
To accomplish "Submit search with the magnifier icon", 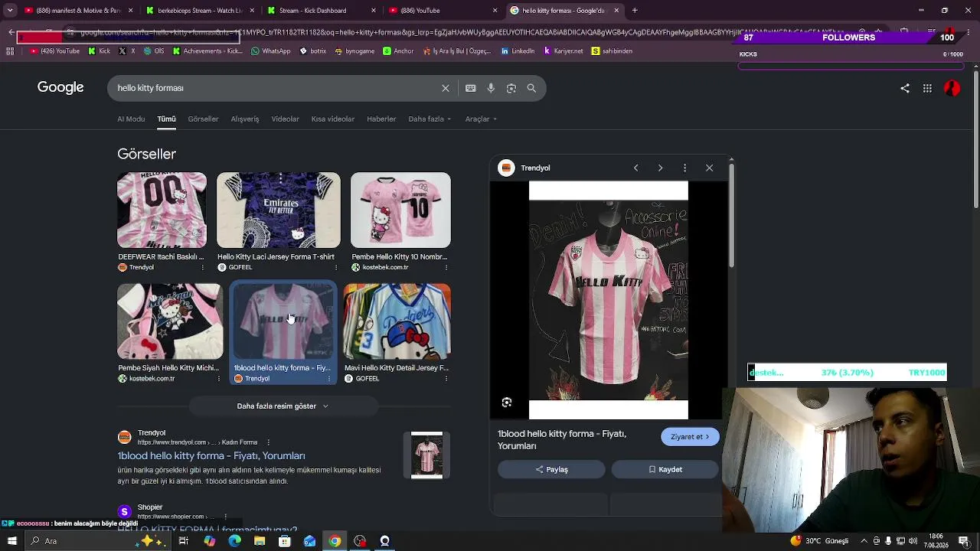I will [x=531, y=88].
